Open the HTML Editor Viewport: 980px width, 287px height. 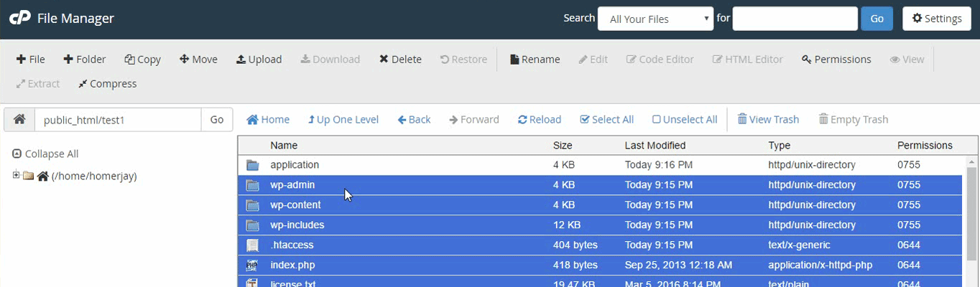[748, 60]
